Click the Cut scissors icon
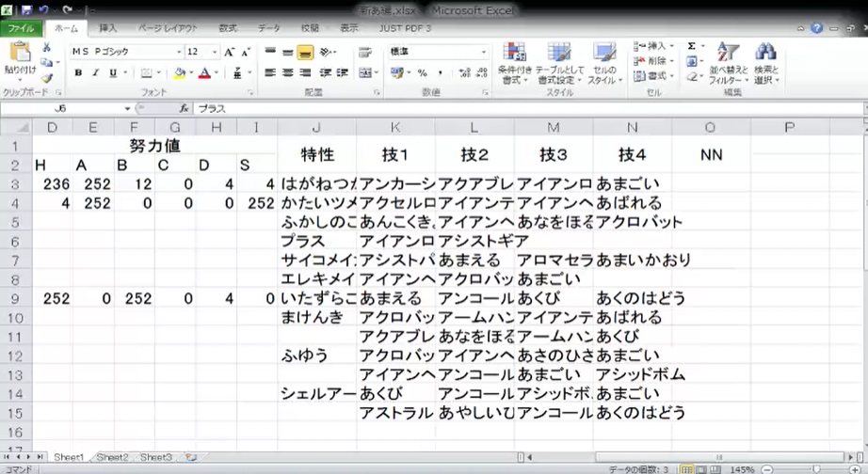This screenshot has height=474, width=868. click(x=47, y=48)
